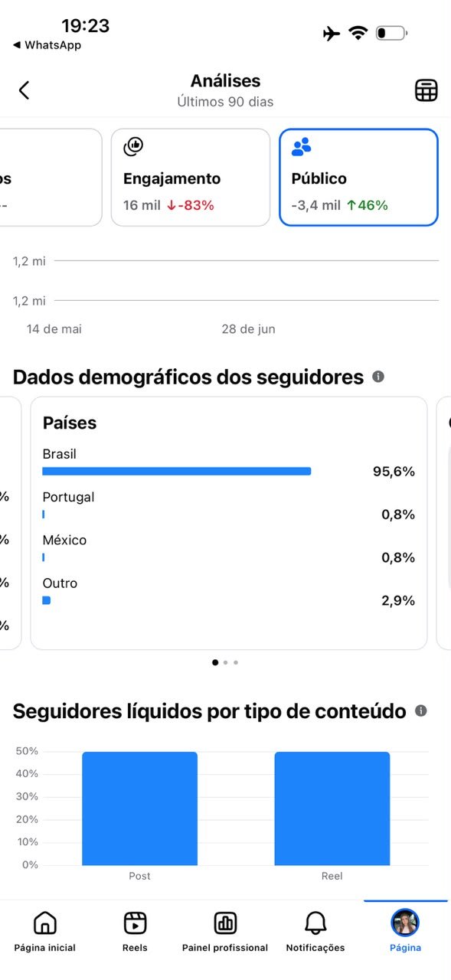
Task: Tap the third carousel page dot
Action: [236, 662]
